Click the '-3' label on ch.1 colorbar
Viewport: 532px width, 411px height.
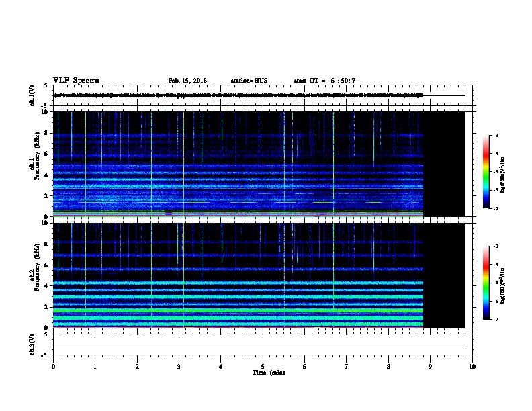coord(495,136)
